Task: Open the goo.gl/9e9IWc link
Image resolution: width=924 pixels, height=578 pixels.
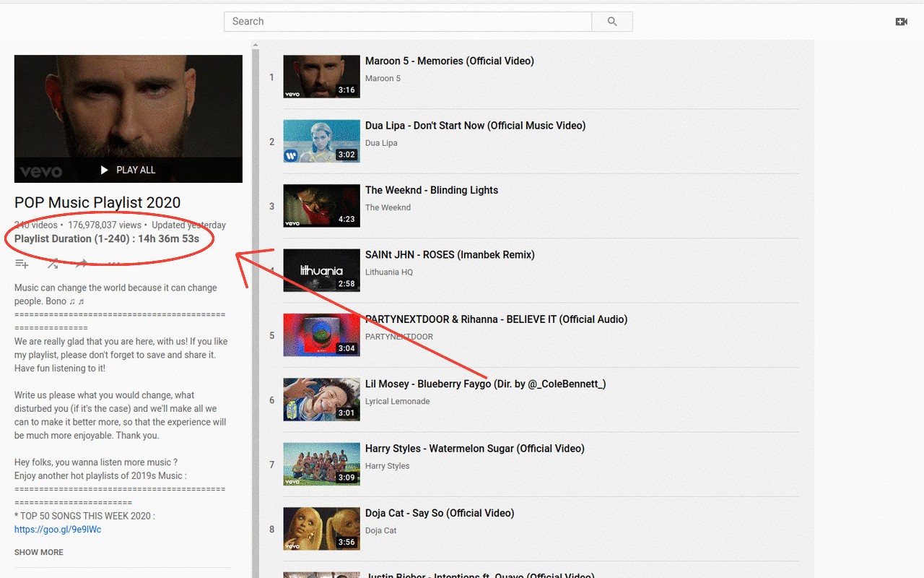Action: point(58,530)
